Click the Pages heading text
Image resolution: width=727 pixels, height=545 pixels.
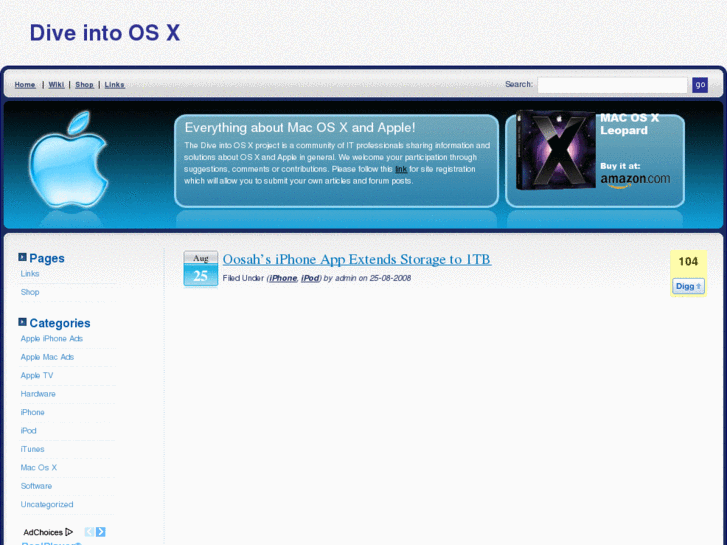(47, 258)
